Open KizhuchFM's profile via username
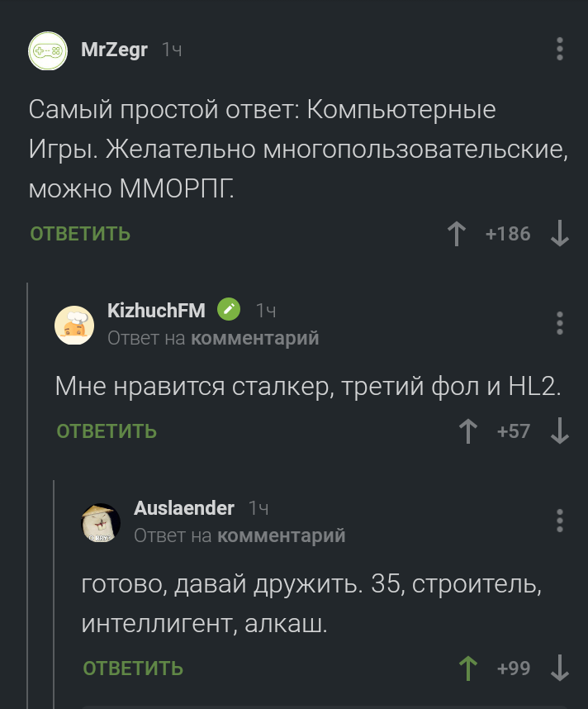This screenshot has width=588, height=709. tap(156, 310)
